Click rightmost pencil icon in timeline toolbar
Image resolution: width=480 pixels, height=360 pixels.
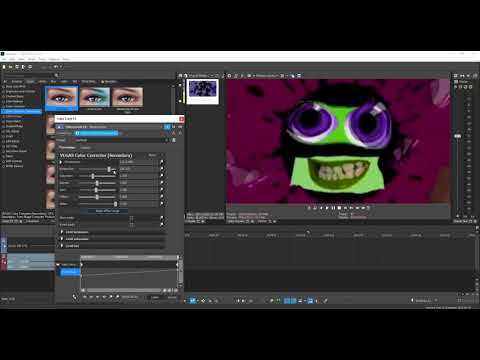tap(326, 301)
